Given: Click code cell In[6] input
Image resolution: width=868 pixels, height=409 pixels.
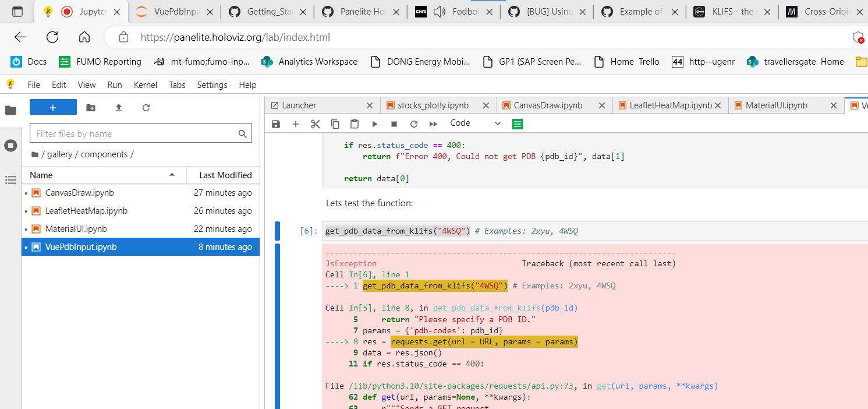Looking at the screenshot, I should pos(594,231).
